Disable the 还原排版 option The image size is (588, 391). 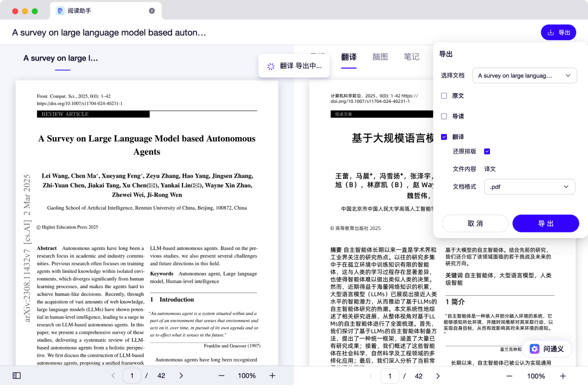[487, 151]
